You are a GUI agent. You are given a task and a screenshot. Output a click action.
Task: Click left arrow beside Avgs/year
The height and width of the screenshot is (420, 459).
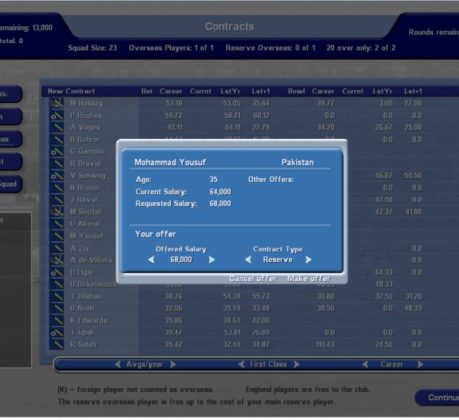click(118, 364)
